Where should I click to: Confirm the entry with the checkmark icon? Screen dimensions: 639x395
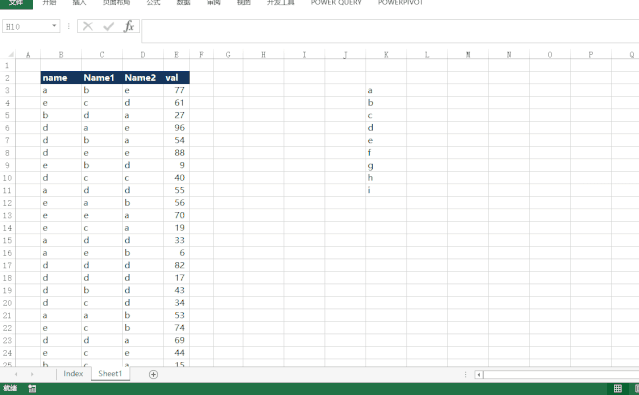108,26
